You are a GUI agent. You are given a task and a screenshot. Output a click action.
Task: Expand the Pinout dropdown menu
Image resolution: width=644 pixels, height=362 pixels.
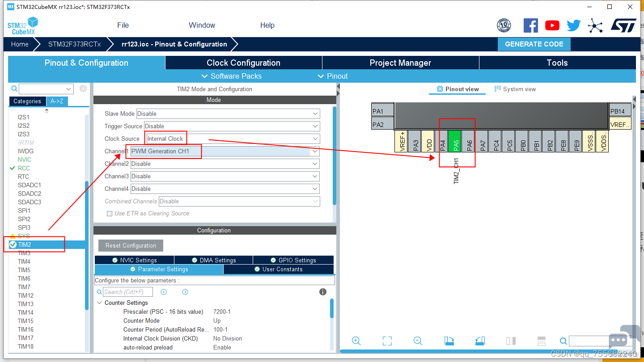(x=333, y=76)
